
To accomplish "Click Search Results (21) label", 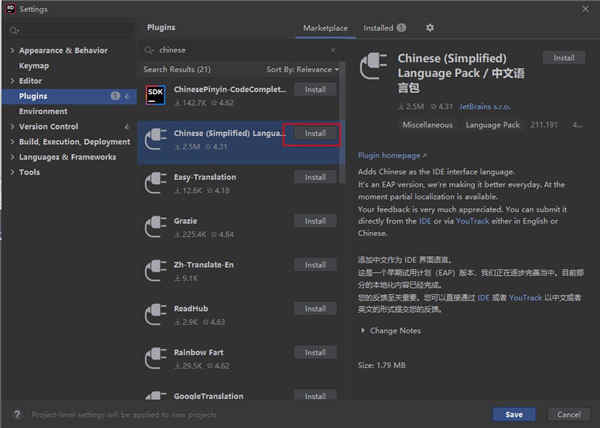I will (177, 69).
